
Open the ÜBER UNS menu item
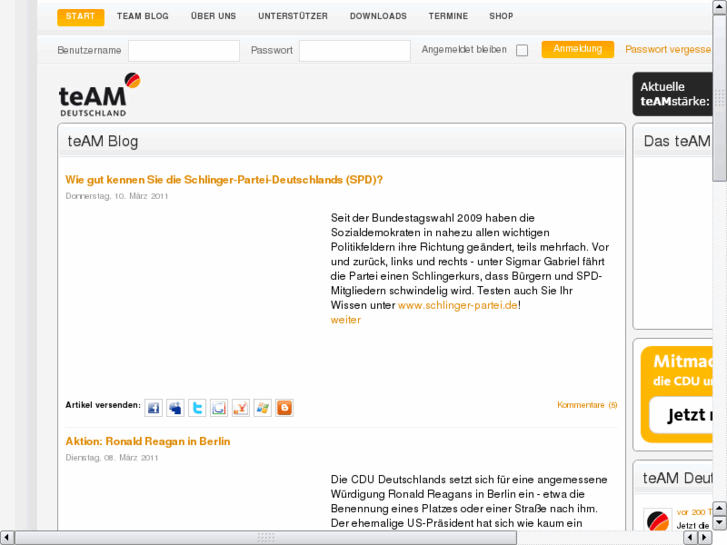pos(213,16)
